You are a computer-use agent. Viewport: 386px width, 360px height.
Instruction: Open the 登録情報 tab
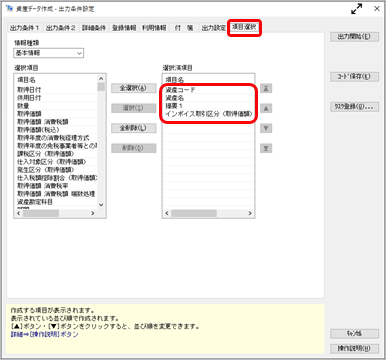pos(124,28)
